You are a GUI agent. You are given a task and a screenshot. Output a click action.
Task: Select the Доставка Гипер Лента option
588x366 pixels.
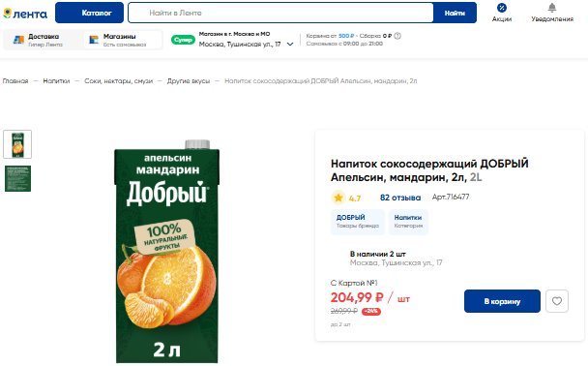click(x=42, y=40)
